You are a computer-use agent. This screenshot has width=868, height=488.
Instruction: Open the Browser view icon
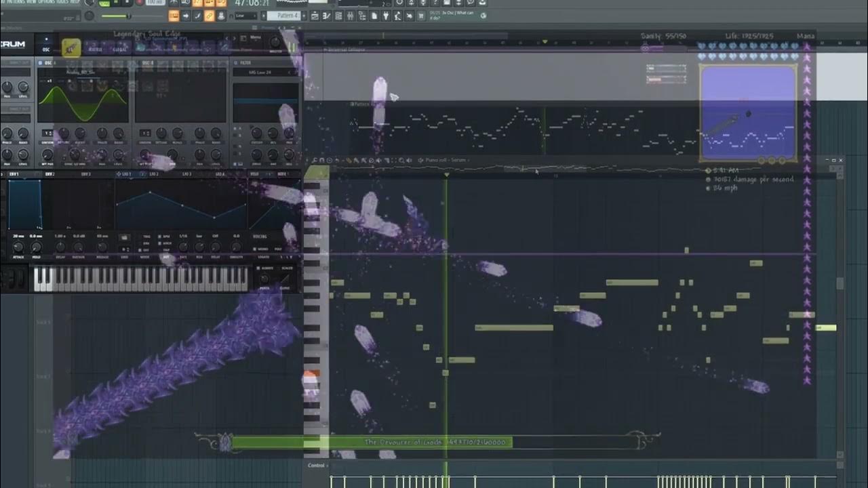[362, 16]
